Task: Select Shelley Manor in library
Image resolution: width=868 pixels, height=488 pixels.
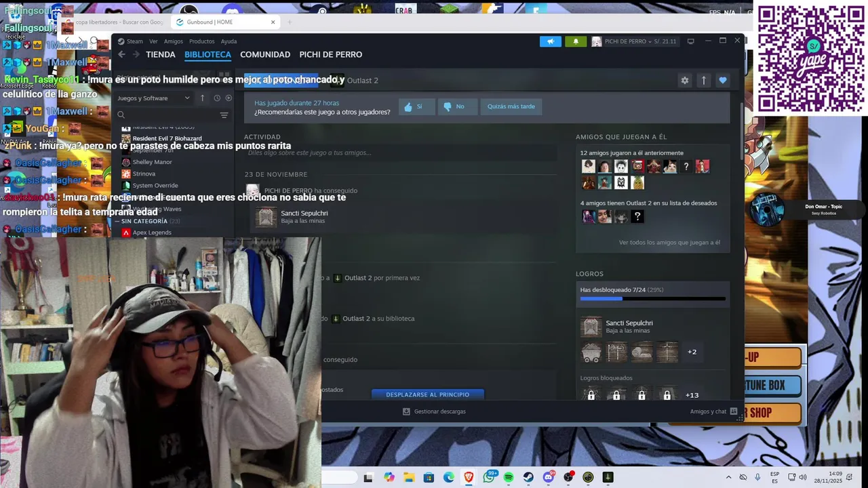Action: (152, 162)
